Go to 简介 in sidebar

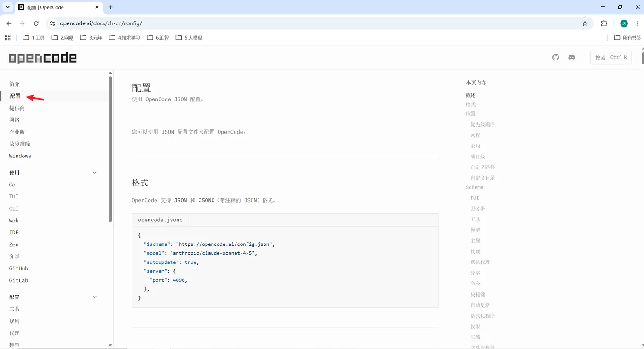tap(15, 84)
